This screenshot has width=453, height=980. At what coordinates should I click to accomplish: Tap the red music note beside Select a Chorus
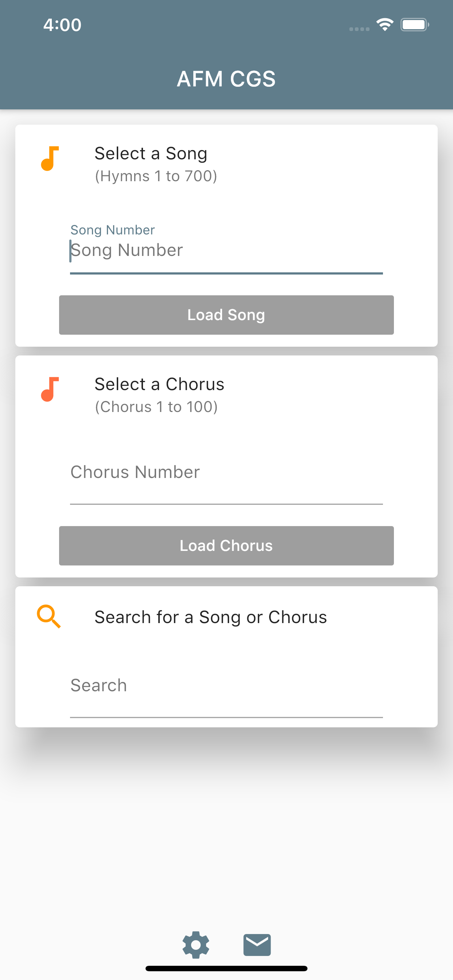tap(50, 389)
